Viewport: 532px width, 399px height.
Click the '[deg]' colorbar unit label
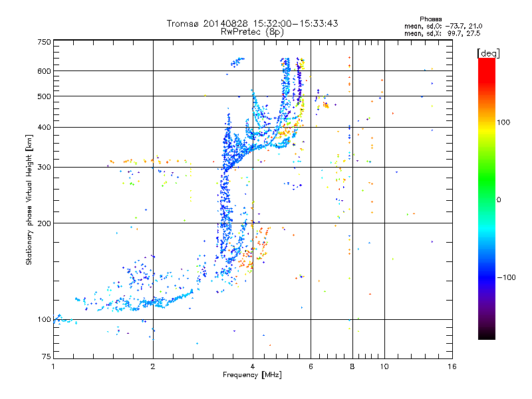488,53
